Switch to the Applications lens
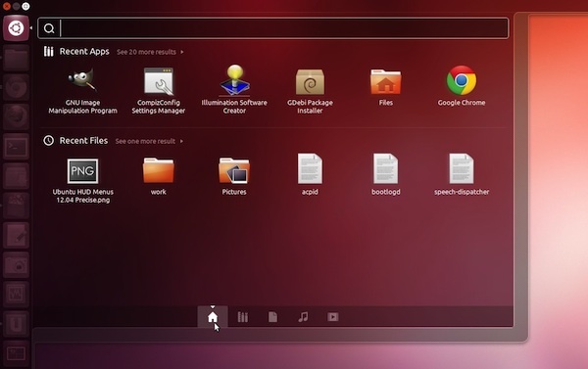588x369 pixels. 243,317
